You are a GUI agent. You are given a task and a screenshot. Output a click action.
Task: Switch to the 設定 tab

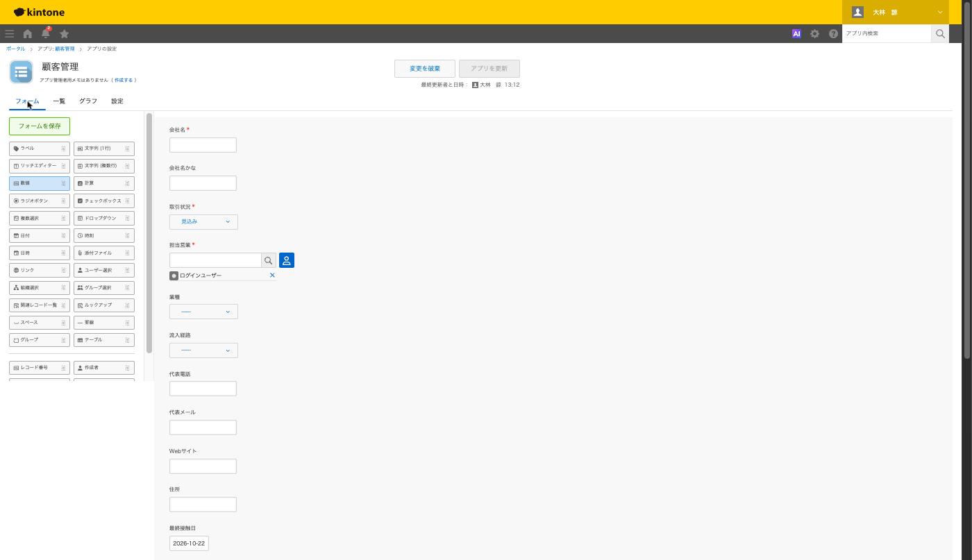pos(117,101)
